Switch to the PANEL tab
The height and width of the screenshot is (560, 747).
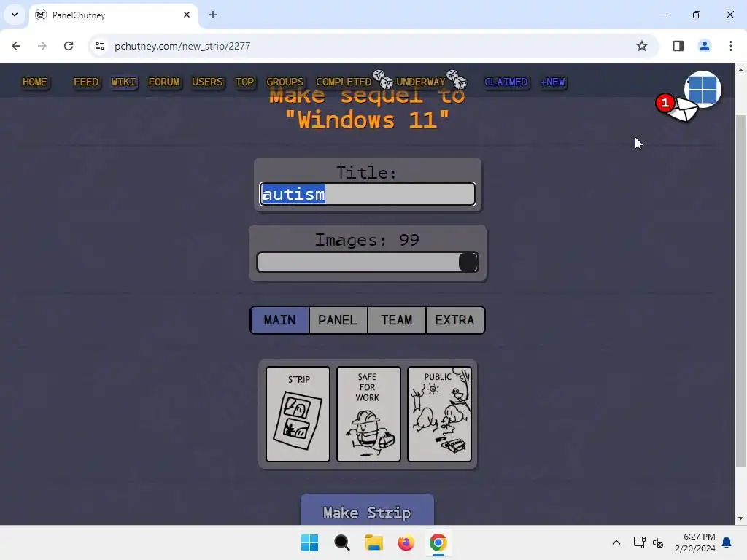(x=338, y=320)
